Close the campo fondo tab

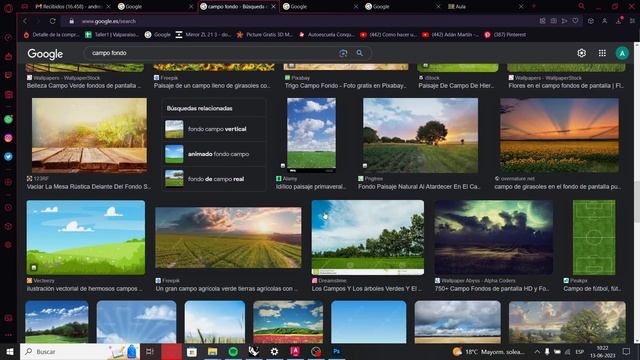point(273,7)
